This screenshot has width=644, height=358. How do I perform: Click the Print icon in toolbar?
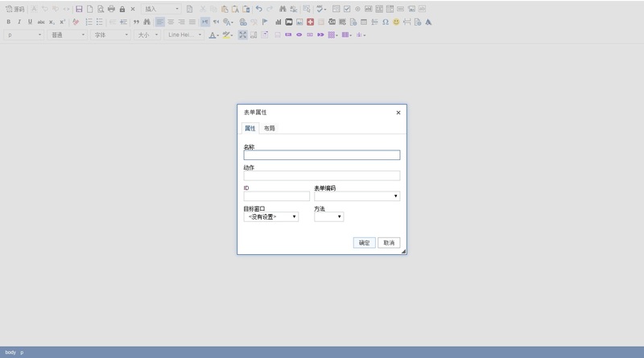[111, 9]
